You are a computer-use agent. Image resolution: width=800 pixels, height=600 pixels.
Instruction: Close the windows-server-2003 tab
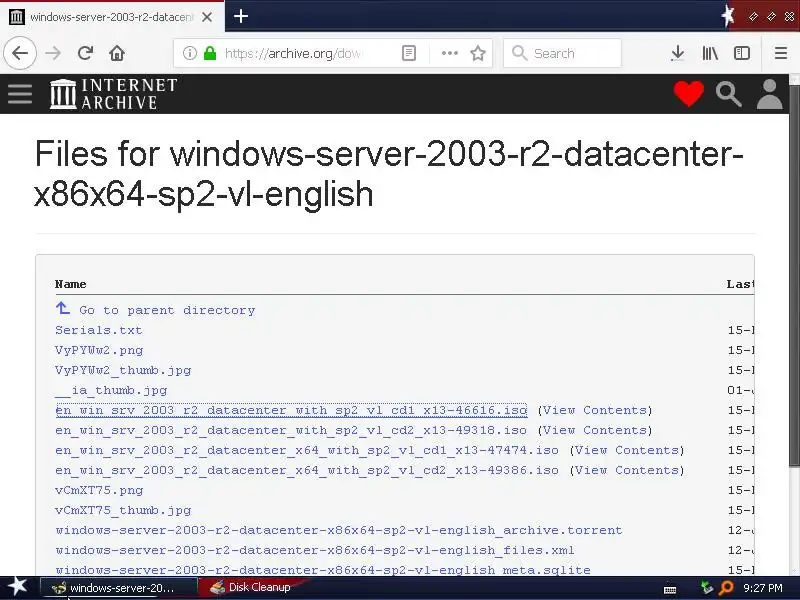click(x=207, y=17)
